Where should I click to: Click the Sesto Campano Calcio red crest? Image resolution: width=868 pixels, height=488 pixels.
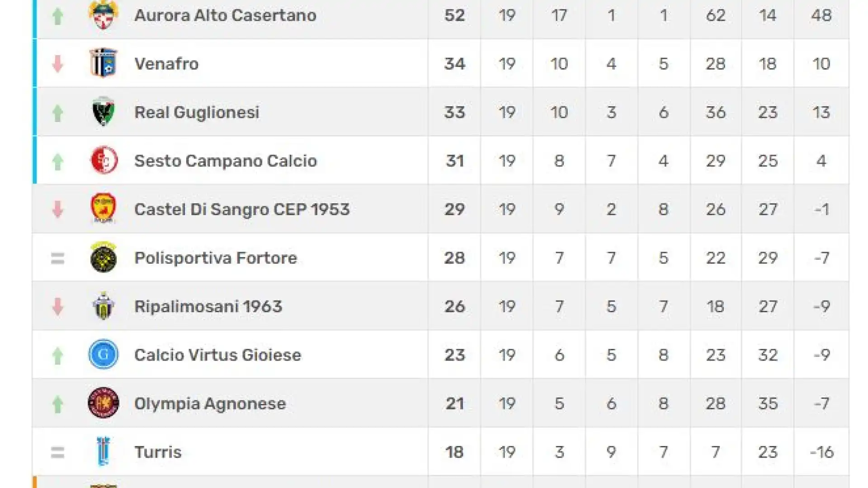tap(104, 160)
